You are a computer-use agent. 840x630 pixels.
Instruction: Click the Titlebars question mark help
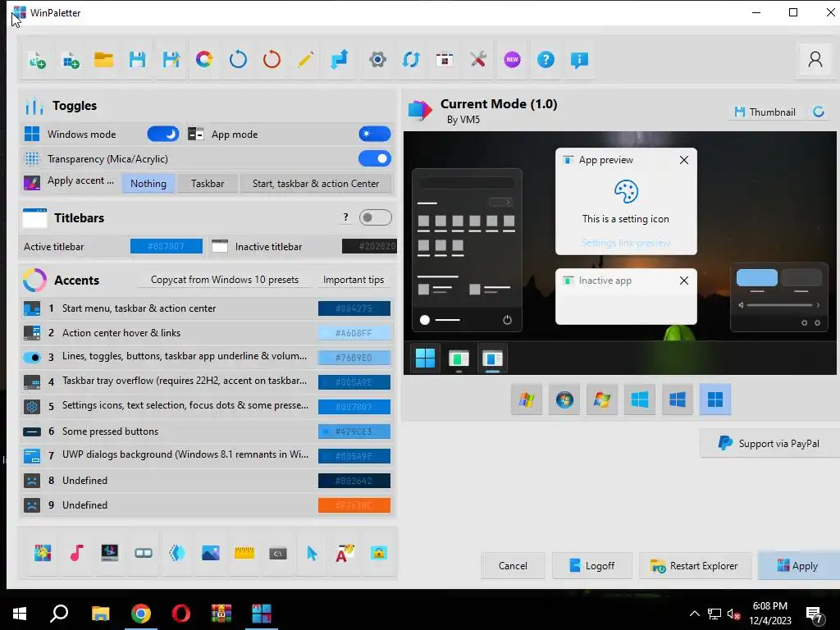pos(345,217)
